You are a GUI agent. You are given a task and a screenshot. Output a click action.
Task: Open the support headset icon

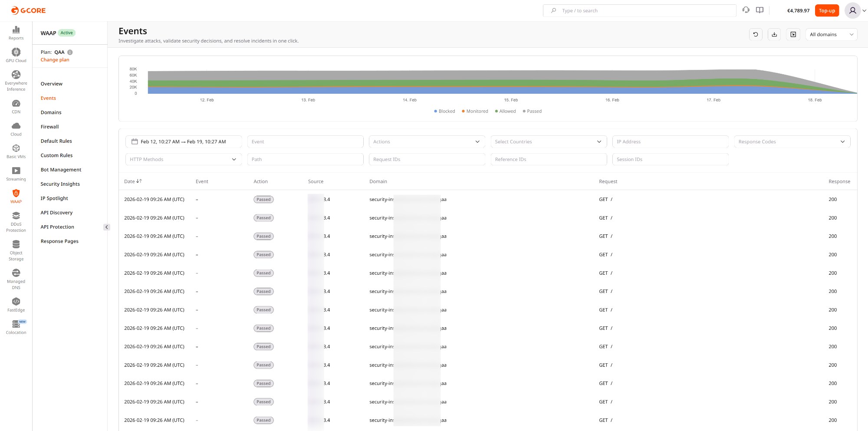(746, 10)
